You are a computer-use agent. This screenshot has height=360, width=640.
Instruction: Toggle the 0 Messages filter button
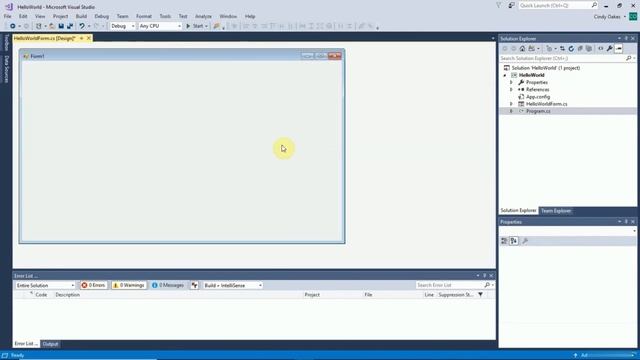coord(168,285)
